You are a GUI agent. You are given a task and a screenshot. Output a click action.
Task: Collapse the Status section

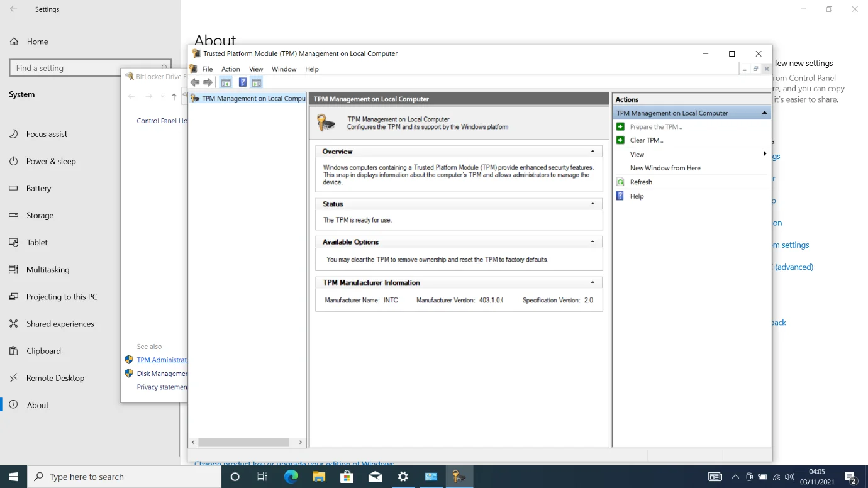pos(593,204)
